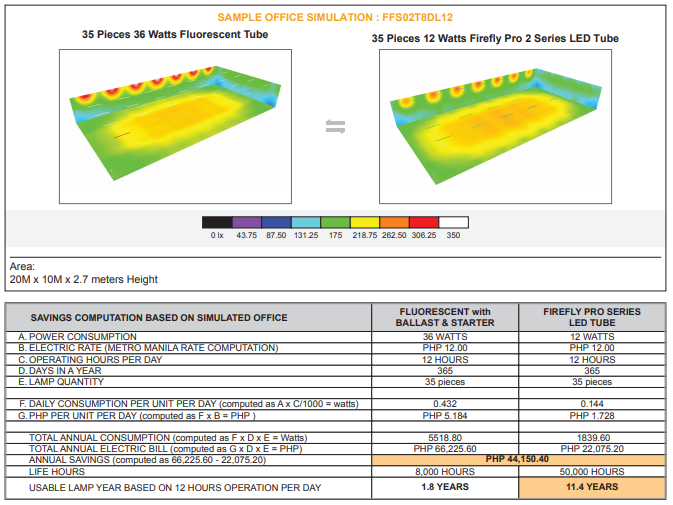Viewport: 673px width, 505px height.
Task: Click the '36 WATTS' cell
Action: pos(445,337)
